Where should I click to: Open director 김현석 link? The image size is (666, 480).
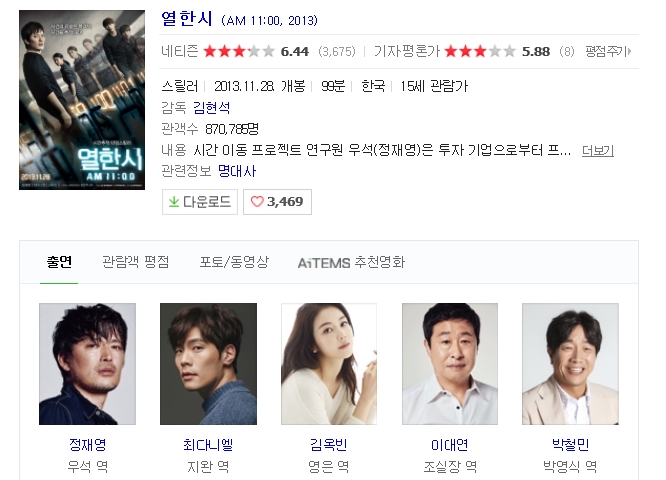coord(212,107)
